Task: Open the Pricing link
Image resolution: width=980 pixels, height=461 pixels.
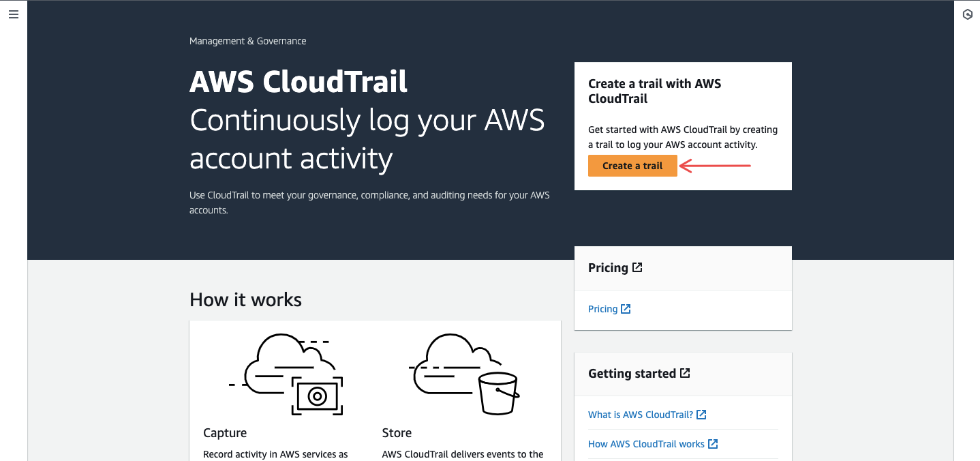Action: pyautogui.click(x=602, y=308)
